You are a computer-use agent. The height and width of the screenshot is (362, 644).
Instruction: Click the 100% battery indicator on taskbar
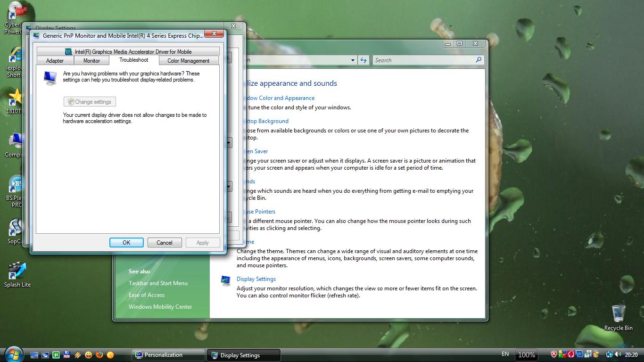pos(527,354)
